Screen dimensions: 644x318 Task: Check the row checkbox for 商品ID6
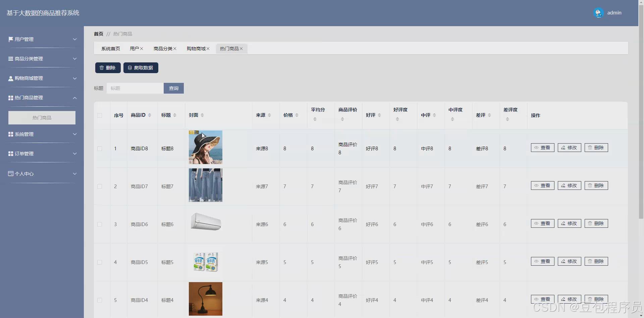[x=100, y=224]
